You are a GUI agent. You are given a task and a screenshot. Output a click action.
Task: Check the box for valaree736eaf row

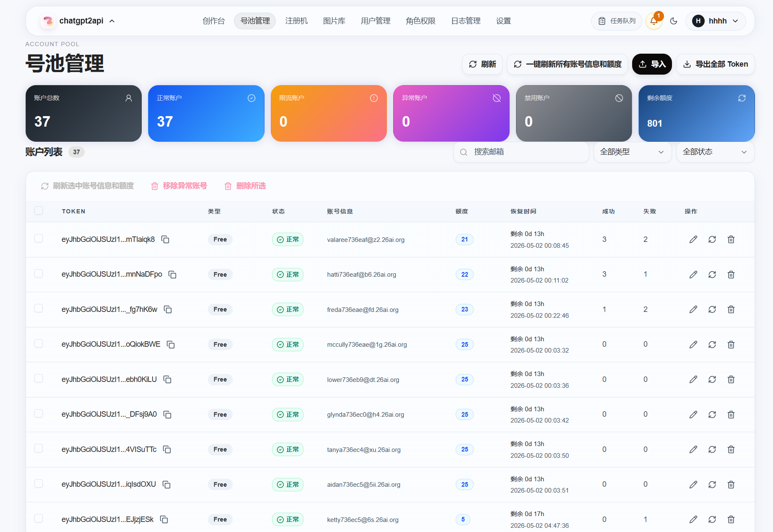[39, 238]
